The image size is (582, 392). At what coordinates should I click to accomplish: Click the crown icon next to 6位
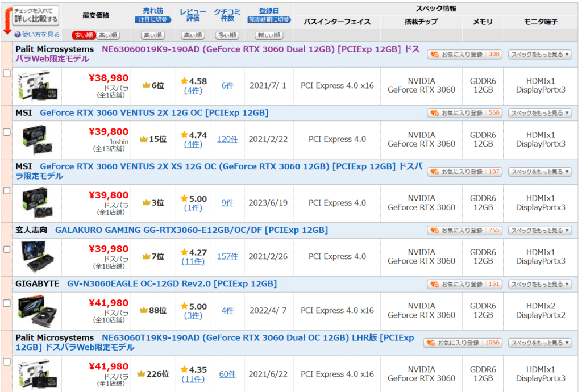click(x=146, y=86)
